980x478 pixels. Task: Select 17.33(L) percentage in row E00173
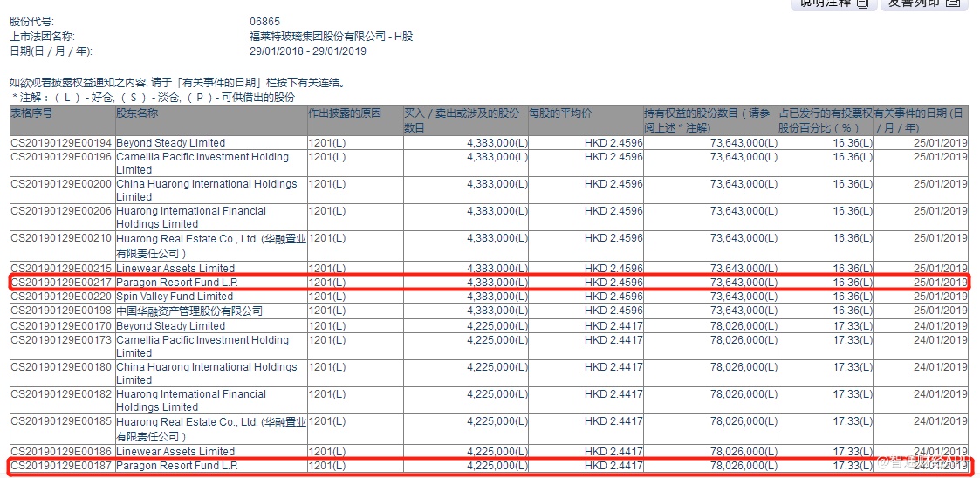[853, 340]
